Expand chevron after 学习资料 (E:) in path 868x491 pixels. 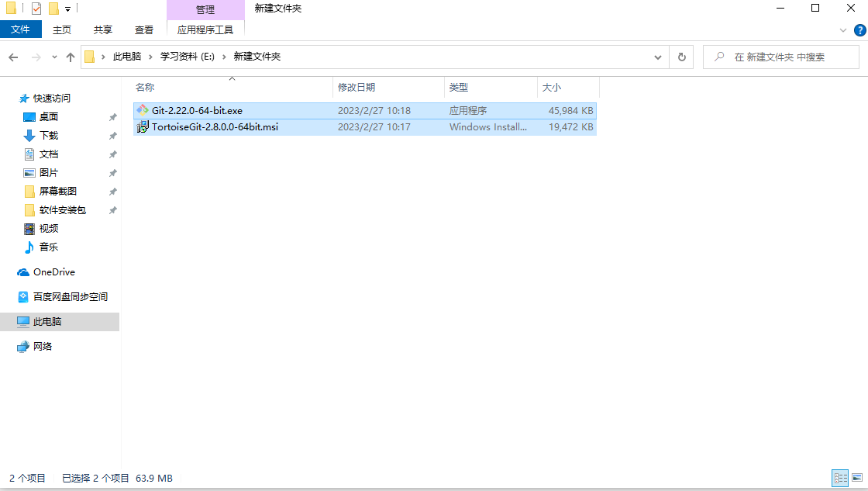point(224,57)
